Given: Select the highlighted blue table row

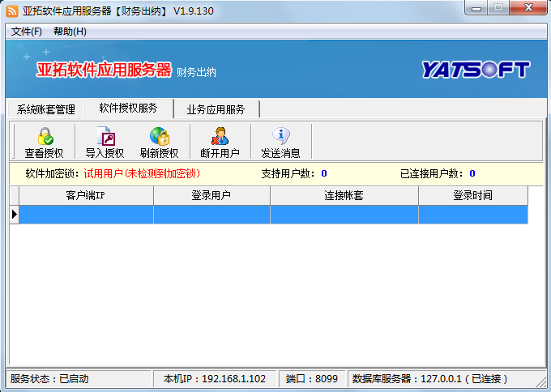Looking at the screenshot, I should pos(273,215).
